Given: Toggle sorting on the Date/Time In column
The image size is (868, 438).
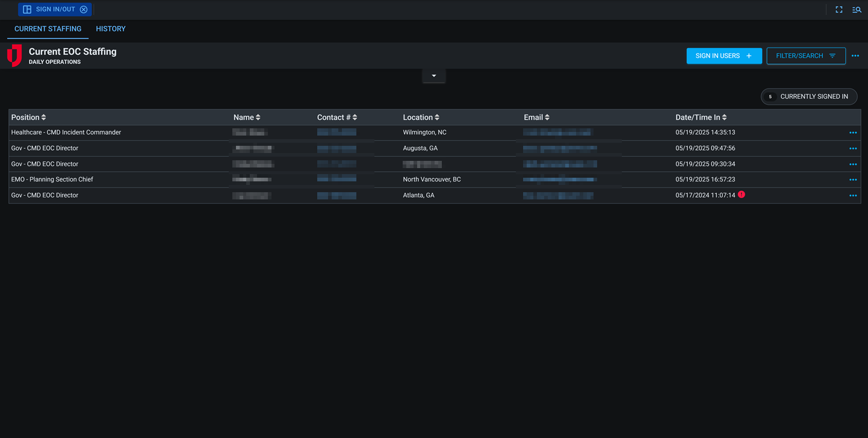Looking at the screenshot, I should 724,117.
